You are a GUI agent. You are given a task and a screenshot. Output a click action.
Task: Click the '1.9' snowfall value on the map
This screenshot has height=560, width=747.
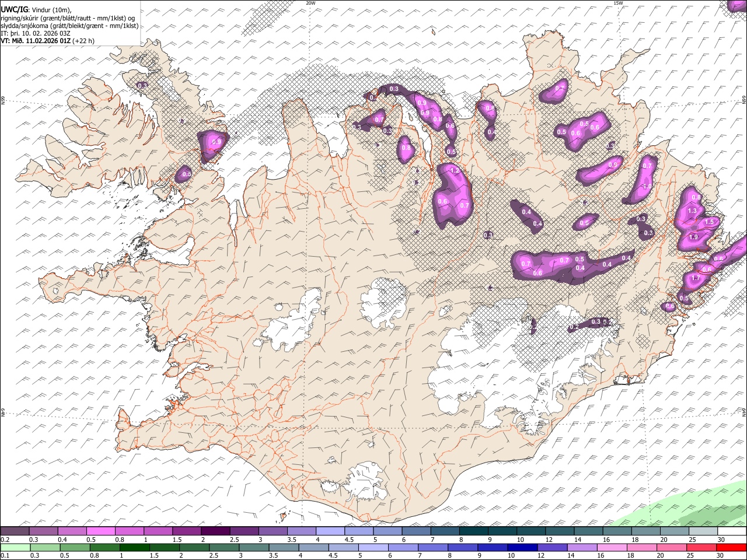coord(693,237)
